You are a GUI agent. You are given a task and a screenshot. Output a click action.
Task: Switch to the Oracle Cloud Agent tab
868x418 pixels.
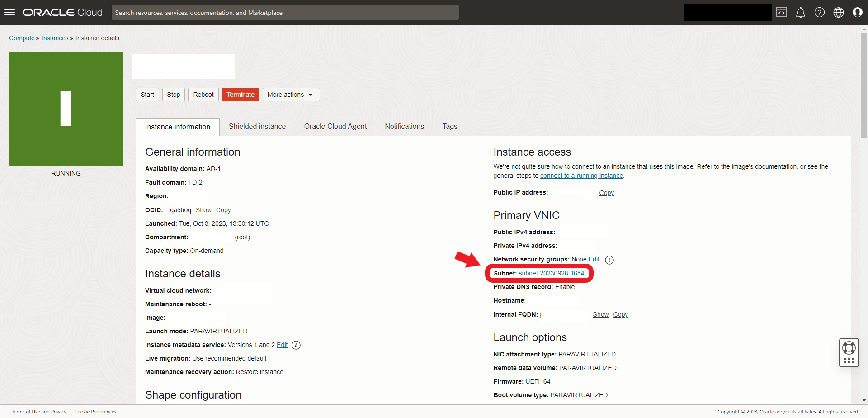[335, 127]
